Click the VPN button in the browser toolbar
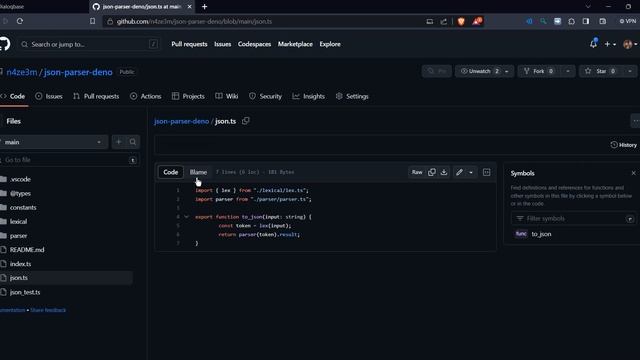The image size is (640, 360). 628,21
